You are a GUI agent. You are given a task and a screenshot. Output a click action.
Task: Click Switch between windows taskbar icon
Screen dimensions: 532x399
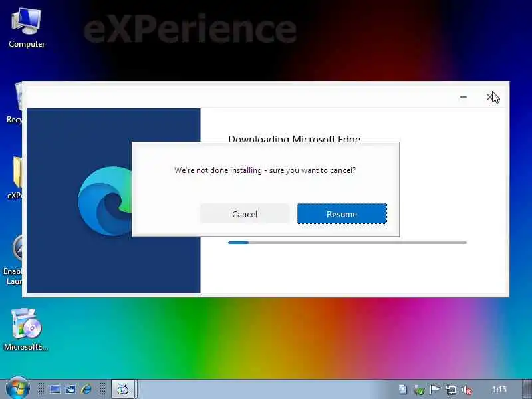pyautogui.click(x=70, y=389)
